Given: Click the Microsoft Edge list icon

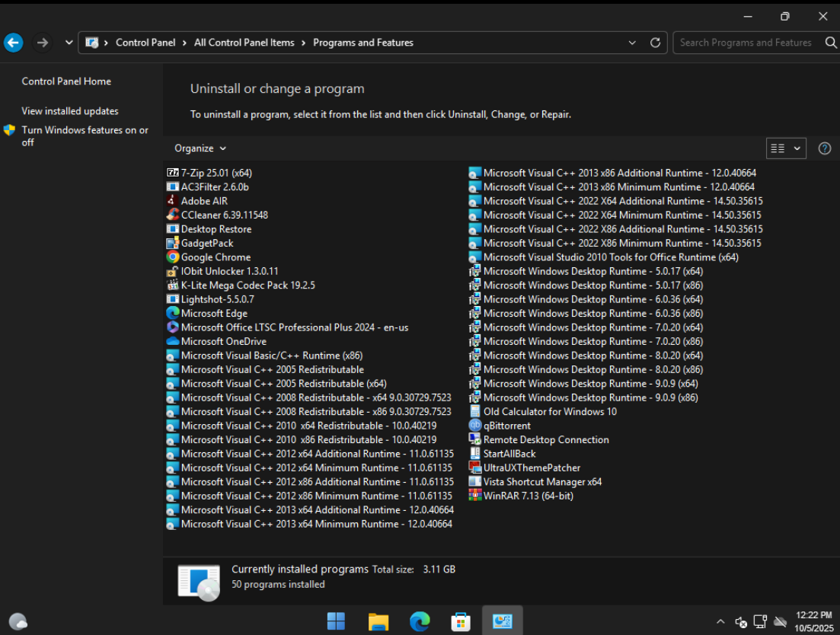Looking at the screenshot, I should pos(173,313).
